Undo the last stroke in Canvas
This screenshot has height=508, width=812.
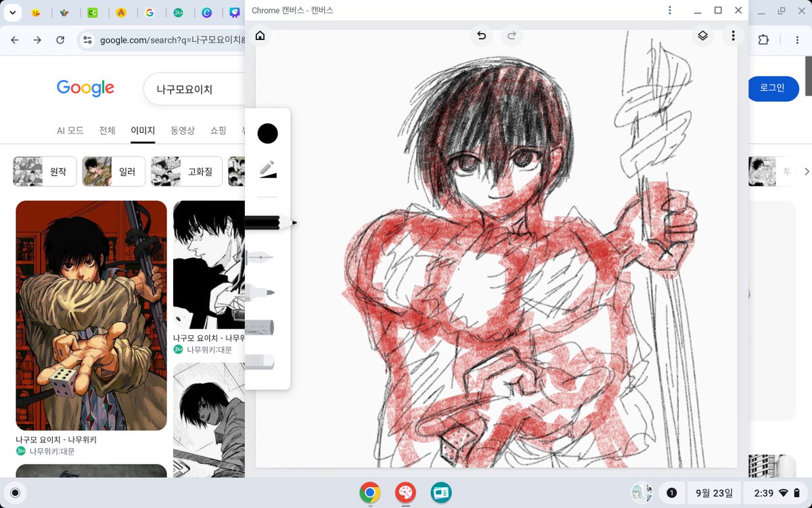(482, 36)
